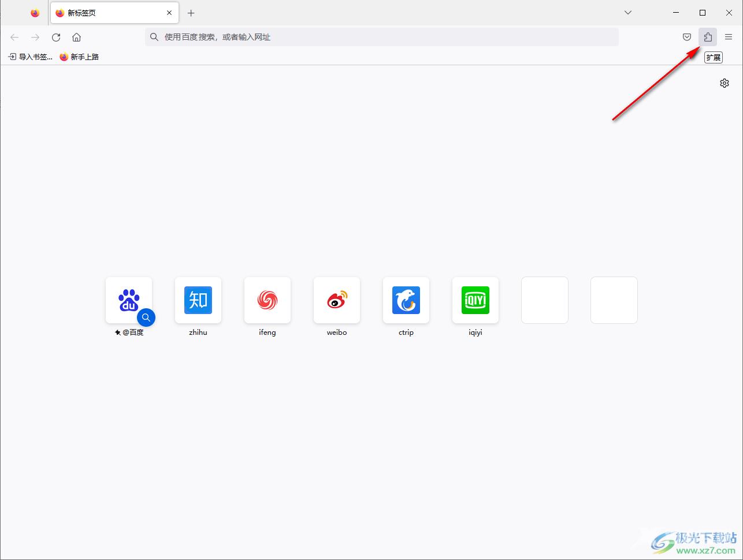The height and width of the screenshot is (560, 743).
Task: Open a new tab with plus button
Action: coord(191,13)
